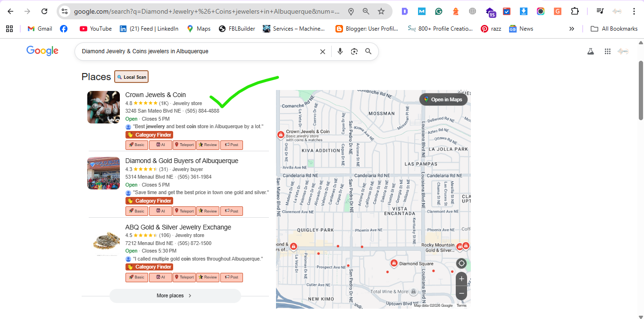Open the Google apps grid
This screenshot has height=319, width=644.
(x=608, y=51)
